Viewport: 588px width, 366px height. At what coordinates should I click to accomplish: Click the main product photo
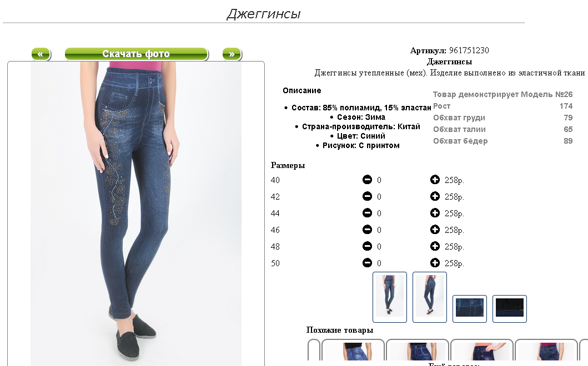click(x=135, y=213)
